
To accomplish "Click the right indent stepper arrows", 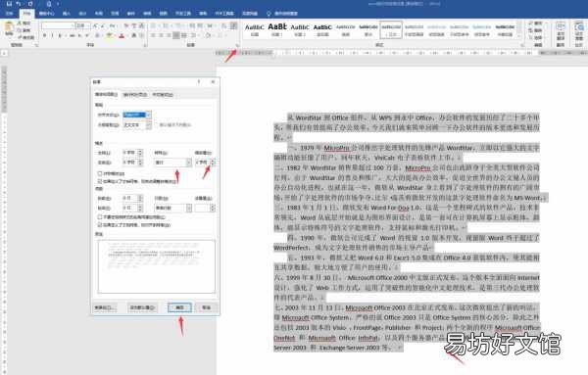I will [x=140, y=163].
